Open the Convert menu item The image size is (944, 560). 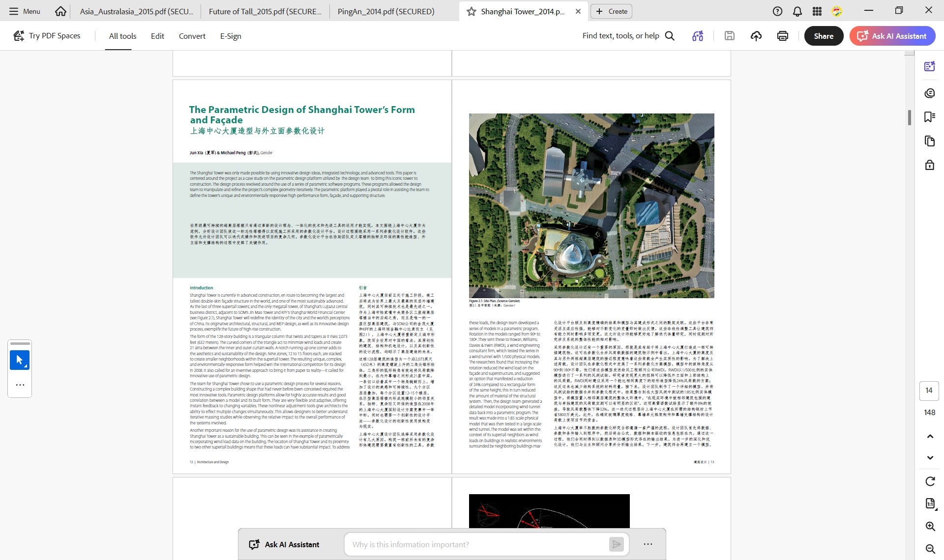tap(192, 36)
